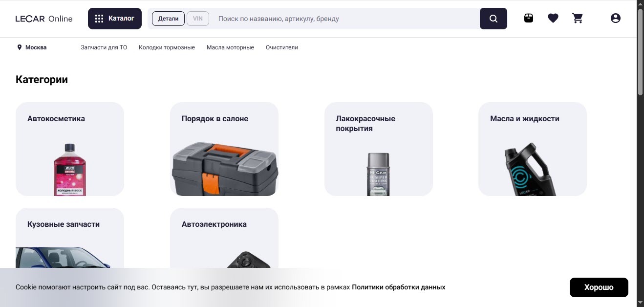Open the Автокосметика category card
The height and width of the screenshot is (307, 644).
tap(70, 149)
